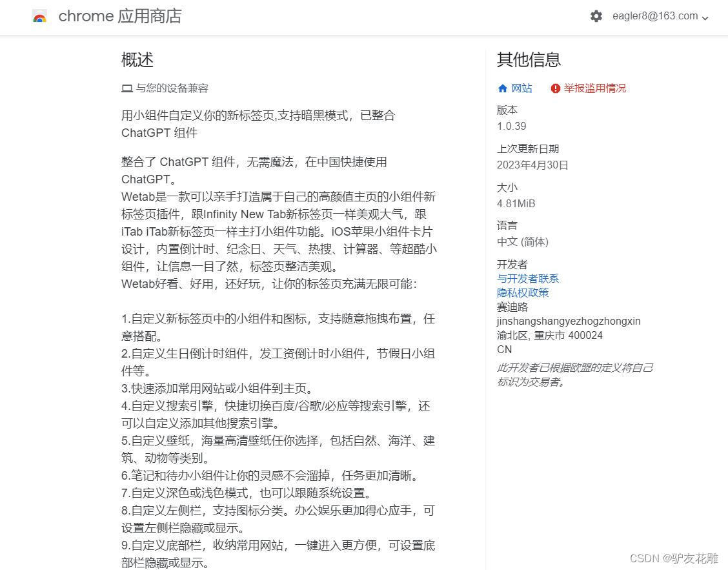
Task: Click the 大小 label
Action: point(507,187)
